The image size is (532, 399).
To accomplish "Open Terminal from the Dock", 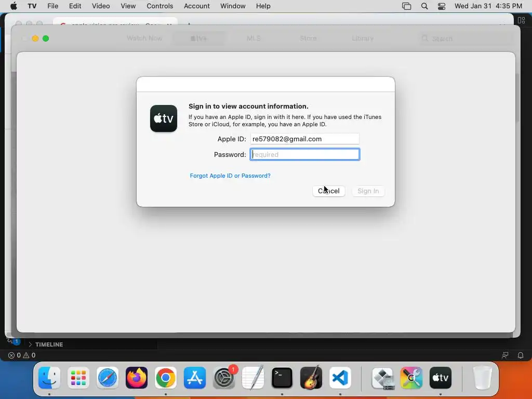I will 282,378.
